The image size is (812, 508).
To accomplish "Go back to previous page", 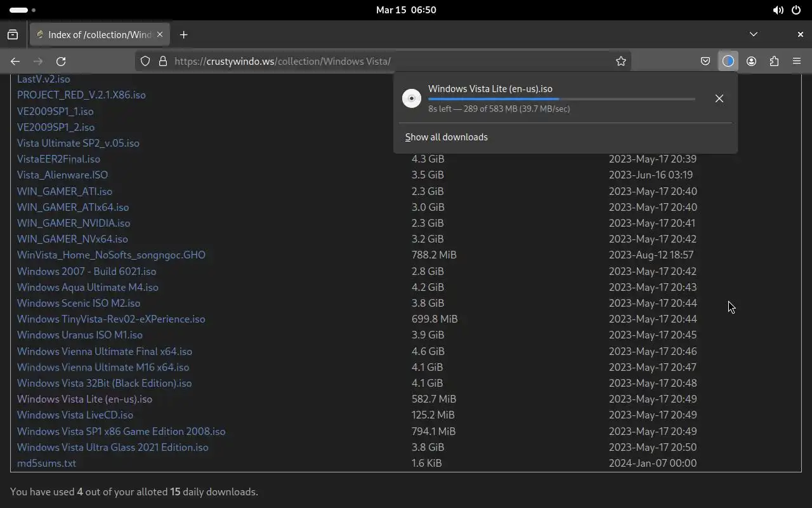I will 15,62.
